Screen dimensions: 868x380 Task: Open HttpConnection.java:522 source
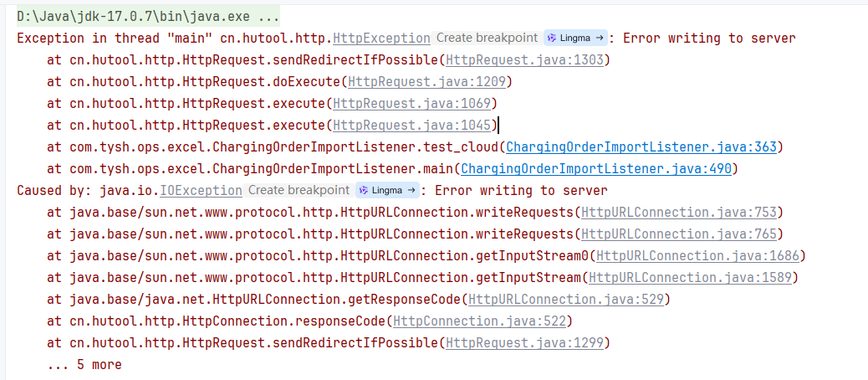coord(481,321)
